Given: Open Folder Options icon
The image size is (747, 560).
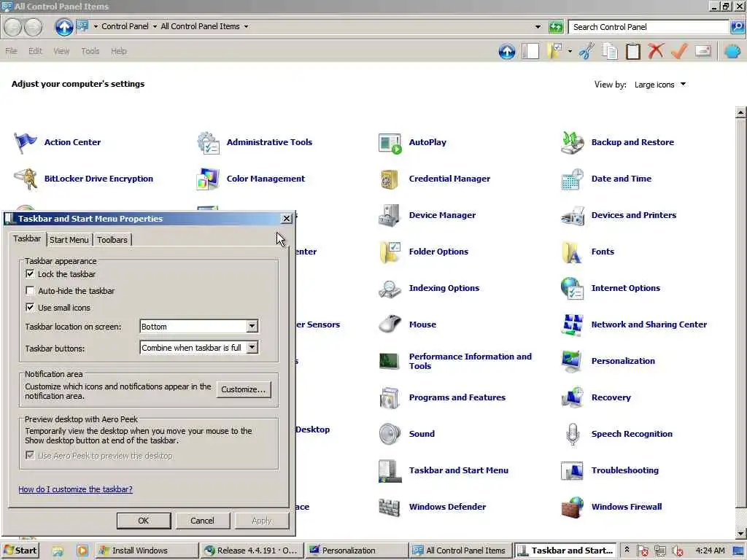Looking at the screenshot, I should tap(390, 252).
